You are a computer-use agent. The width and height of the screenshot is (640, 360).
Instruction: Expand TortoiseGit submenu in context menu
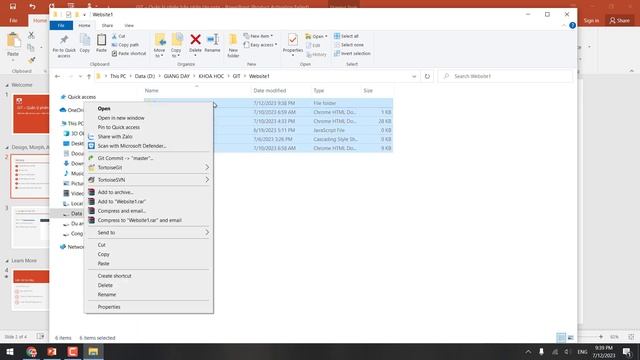click(x=207, y=167)
